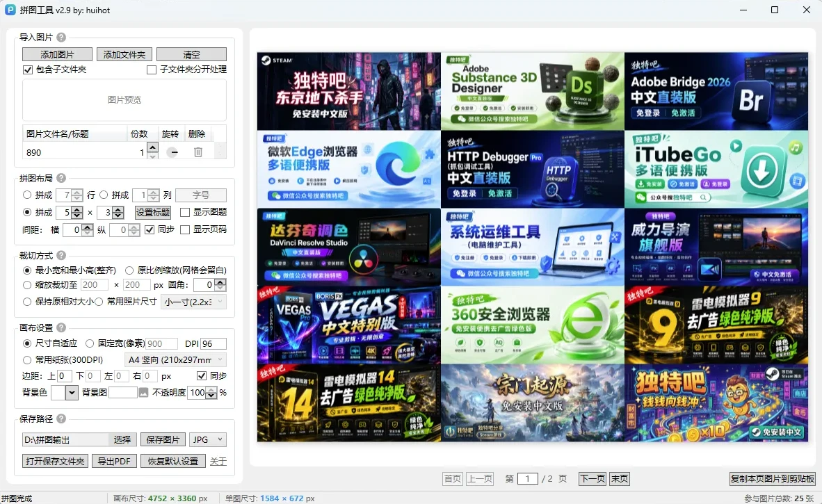This screenshot has height=504, width=822.
Task: Open the 背景色 color dropdown arrow
Action: (72, 392)
